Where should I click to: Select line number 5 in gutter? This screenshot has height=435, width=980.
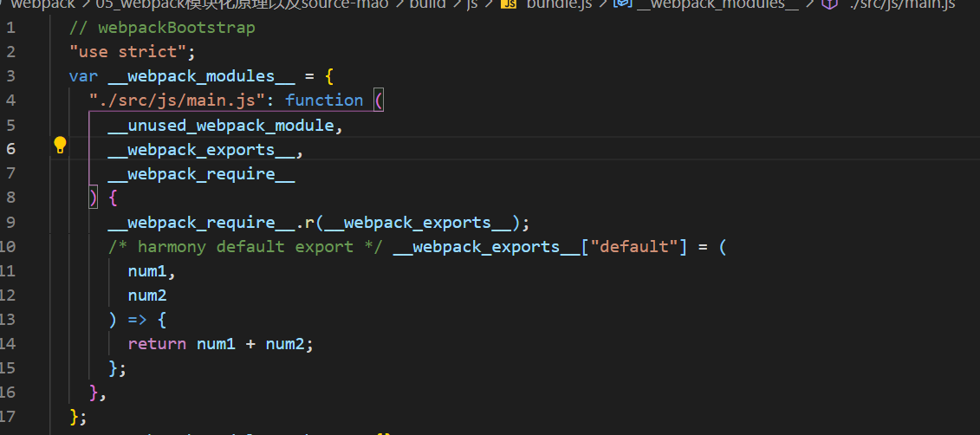point(10,125)
